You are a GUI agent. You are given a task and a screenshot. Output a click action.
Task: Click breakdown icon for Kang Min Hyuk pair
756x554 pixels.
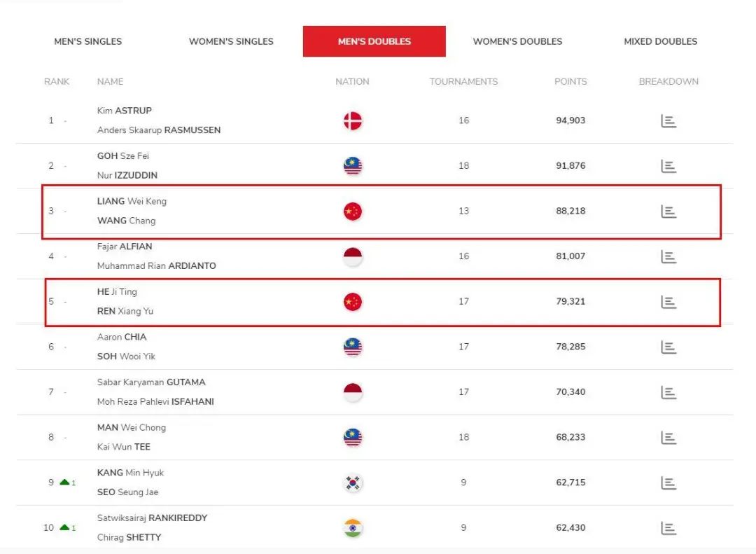[668, 483]
